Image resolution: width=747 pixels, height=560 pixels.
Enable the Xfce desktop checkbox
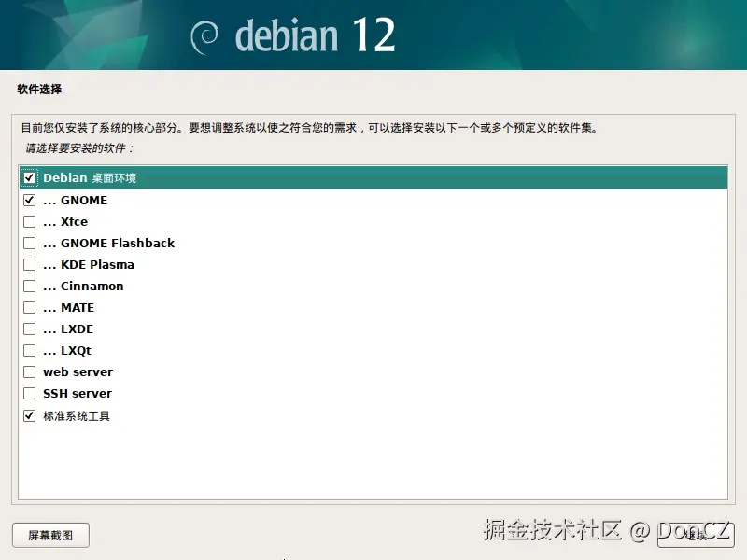(30, 221)
